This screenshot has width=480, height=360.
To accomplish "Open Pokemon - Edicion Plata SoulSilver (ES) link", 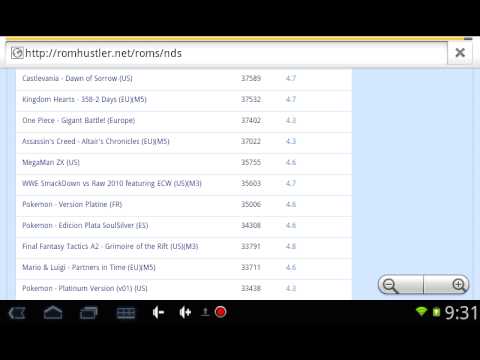I will [x=85, y=225].
